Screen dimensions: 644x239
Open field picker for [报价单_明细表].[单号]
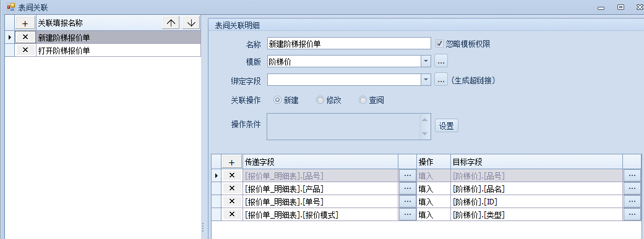point(408,201)
